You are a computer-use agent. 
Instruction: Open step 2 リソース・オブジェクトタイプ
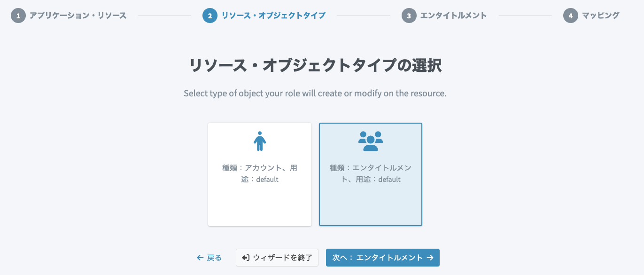pyautogui.click(x=264, y=16)
